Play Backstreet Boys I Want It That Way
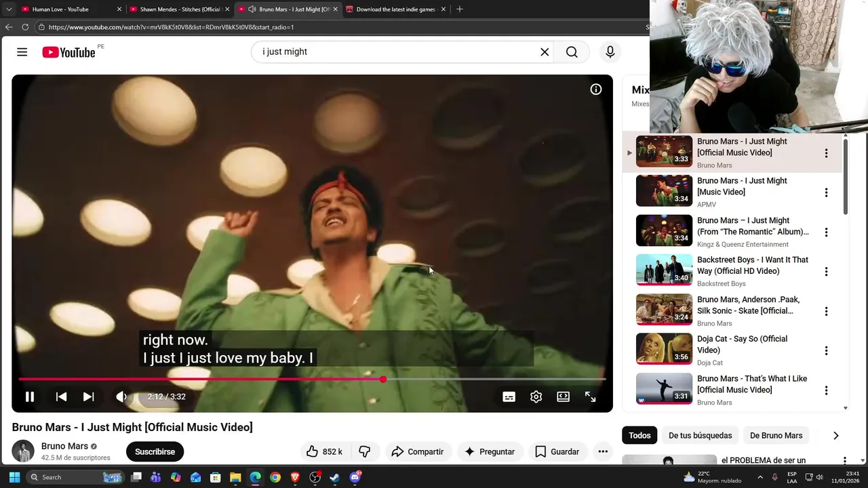 tap(664, 270)
